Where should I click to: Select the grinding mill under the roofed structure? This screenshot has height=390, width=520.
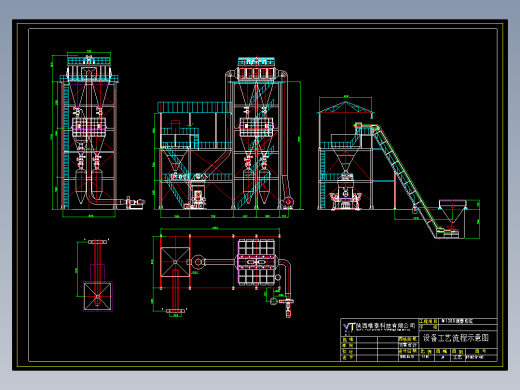coord(345,191)
